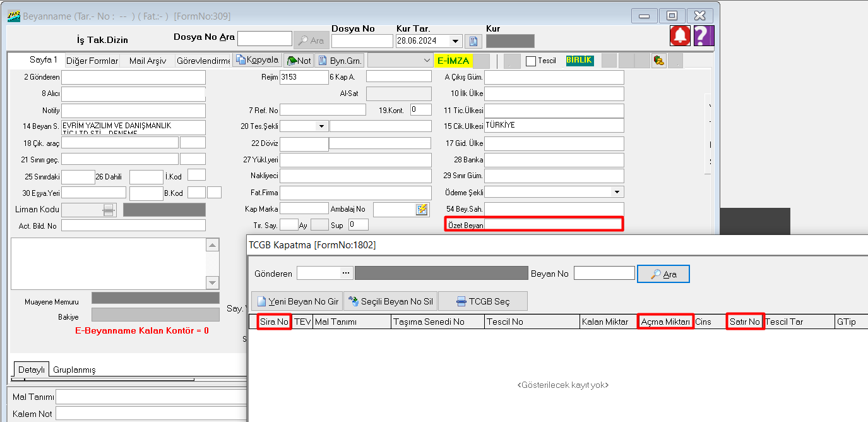Select the Gruplanmış tab

[74, 370]
